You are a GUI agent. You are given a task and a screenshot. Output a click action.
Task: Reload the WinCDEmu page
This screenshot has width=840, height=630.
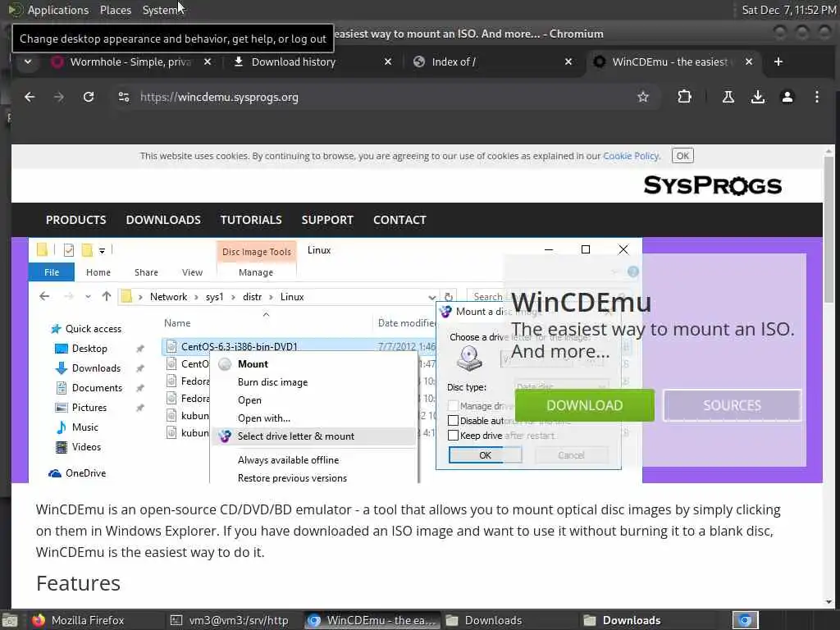[89, 97]
